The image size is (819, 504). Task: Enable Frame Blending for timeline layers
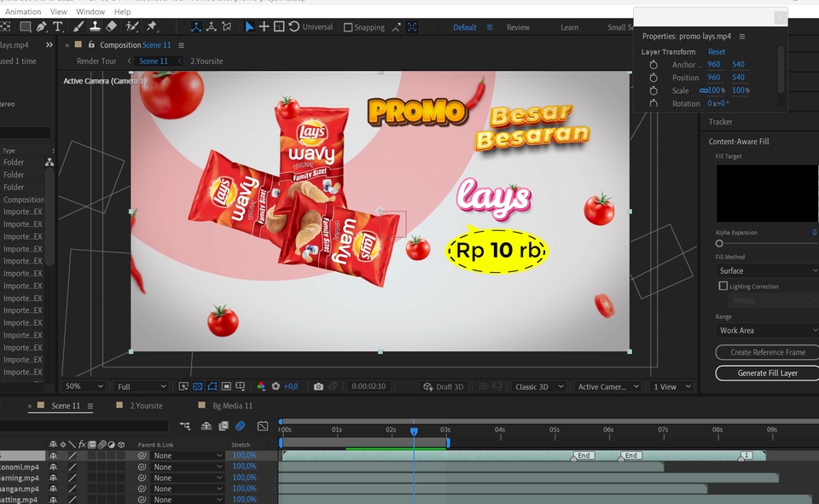coord(224,426)
